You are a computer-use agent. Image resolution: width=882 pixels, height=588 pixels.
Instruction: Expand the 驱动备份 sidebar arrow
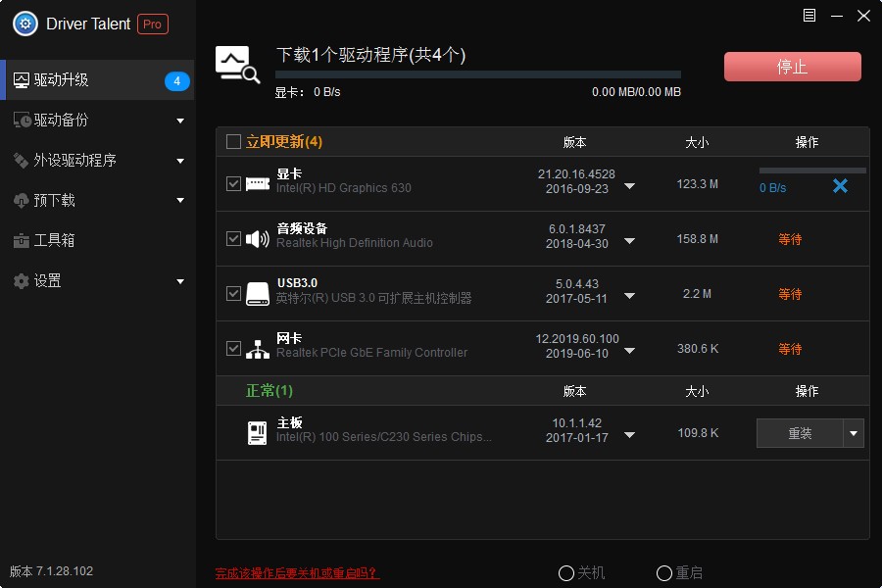(x=180, y=121)
